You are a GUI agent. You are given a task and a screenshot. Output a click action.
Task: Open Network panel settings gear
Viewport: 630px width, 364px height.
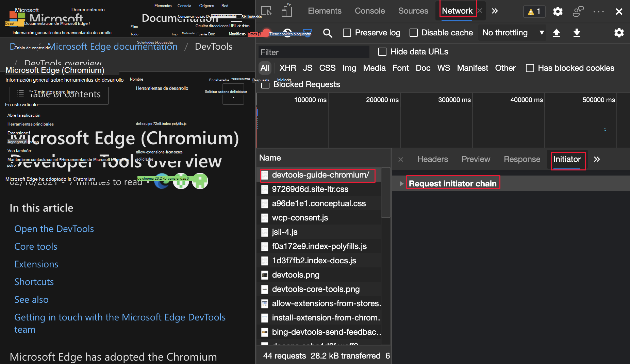coord(619,33)
